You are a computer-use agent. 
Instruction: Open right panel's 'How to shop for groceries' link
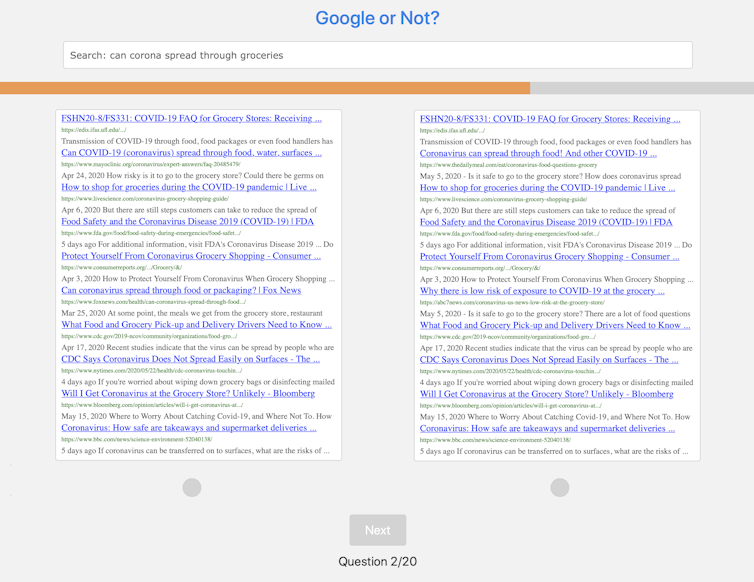[547, 187]
